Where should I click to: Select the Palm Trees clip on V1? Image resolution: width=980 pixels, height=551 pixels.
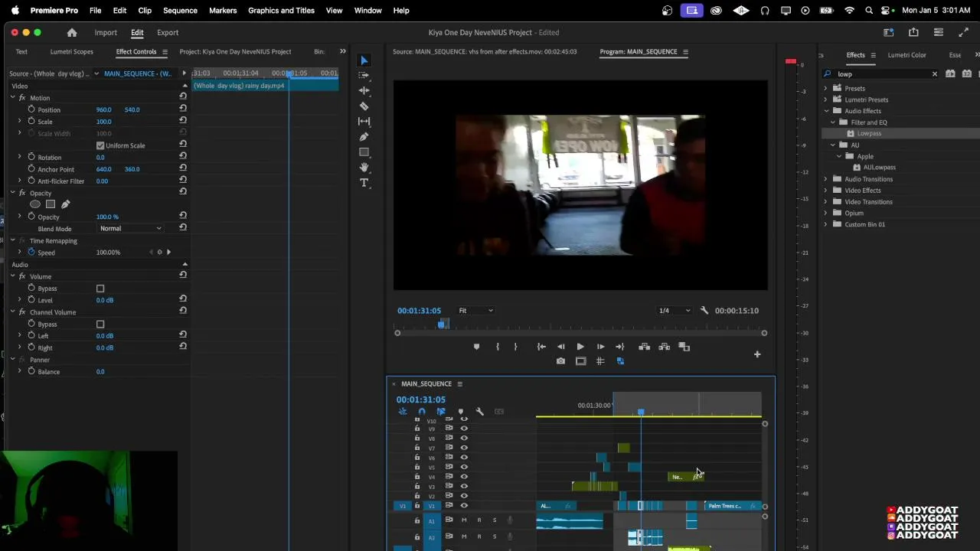click(733, 506)
